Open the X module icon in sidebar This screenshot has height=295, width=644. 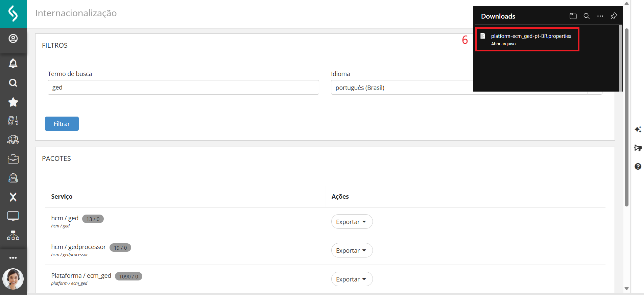point(13,197)
